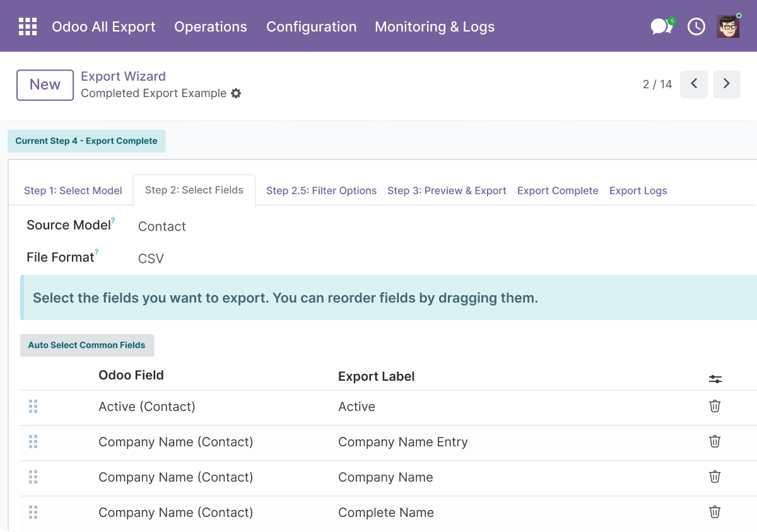
Task: Open the Configuration menu
Action: tap(312, 26)
